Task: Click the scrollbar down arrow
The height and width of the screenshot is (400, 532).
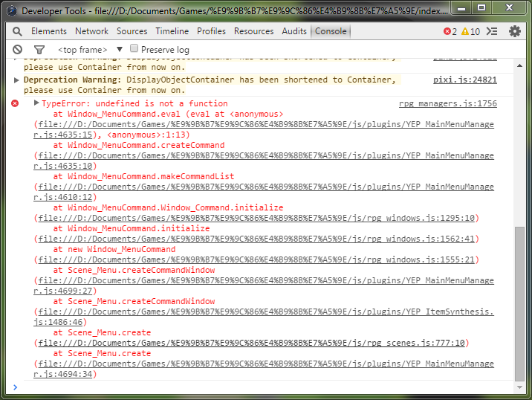Action: tap(519, 387)
